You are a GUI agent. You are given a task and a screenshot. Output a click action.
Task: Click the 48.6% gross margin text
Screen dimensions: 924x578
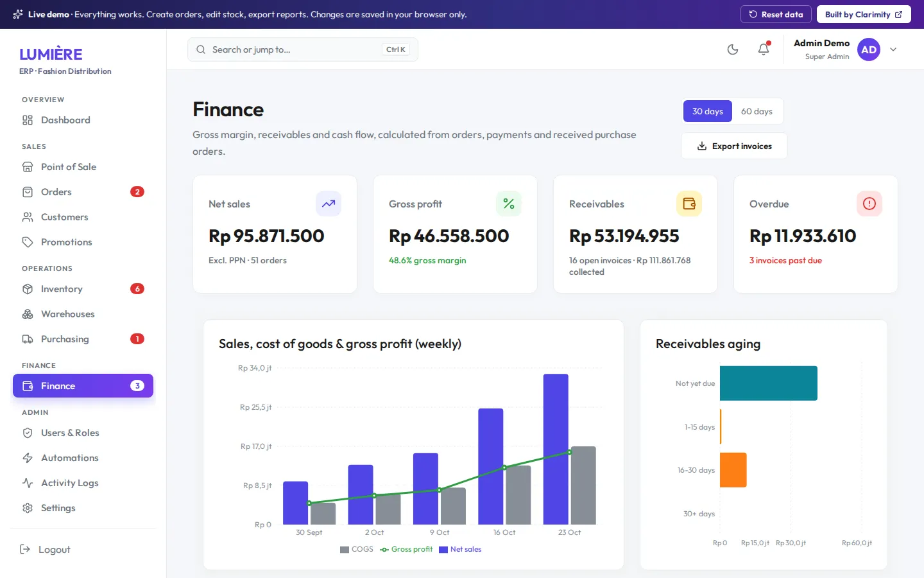click(x=427, y=260)
